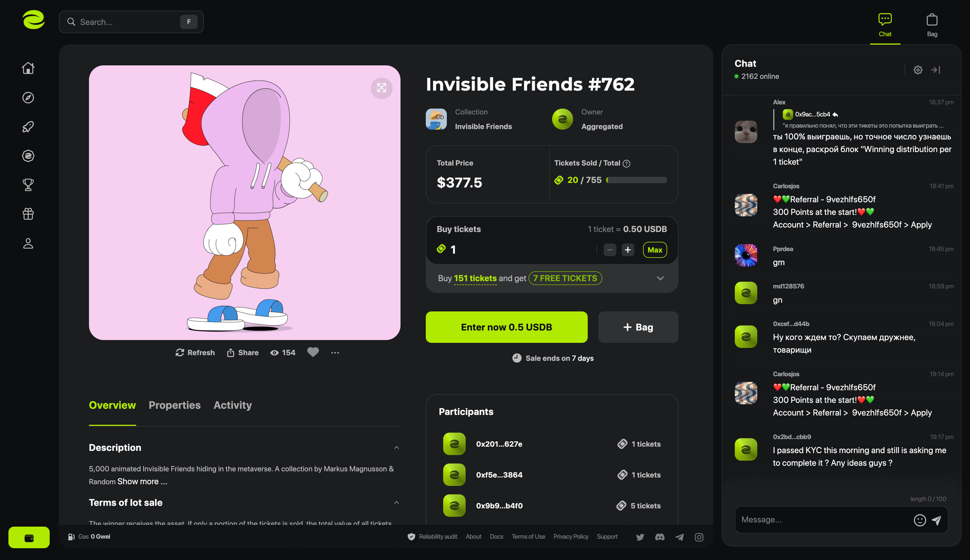Expand the free tickets bonus chevron

pos(660,279)
